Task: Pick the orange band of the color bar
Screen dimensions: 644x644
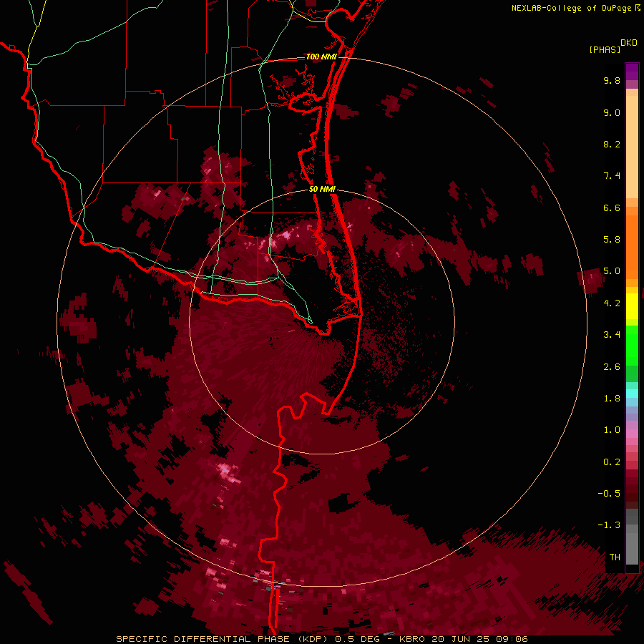Action: [x=632, y=246]
